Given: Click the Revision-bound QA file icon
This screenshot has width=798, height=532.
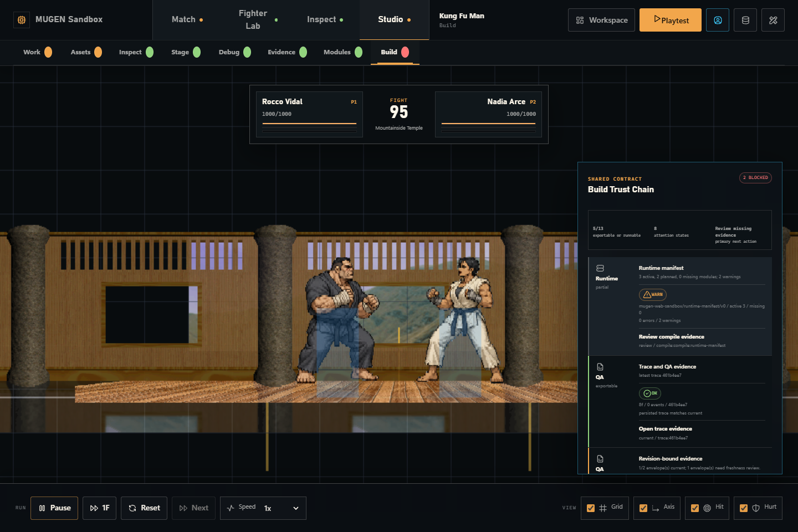Looking at the screenshot, I should tap(600, 459).
